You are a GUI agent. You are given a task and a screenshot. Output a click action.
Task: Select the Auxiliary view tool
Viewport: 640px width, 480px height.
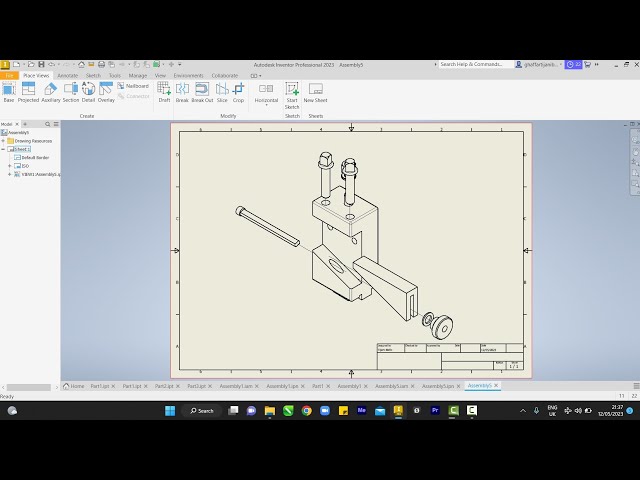tap(51, 92)
